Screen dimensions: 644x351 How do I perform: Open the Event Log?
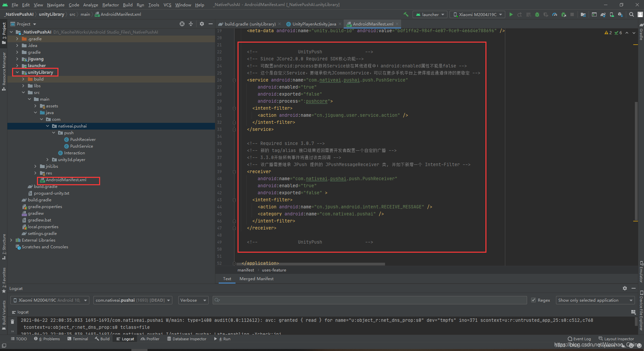(579, 339)
